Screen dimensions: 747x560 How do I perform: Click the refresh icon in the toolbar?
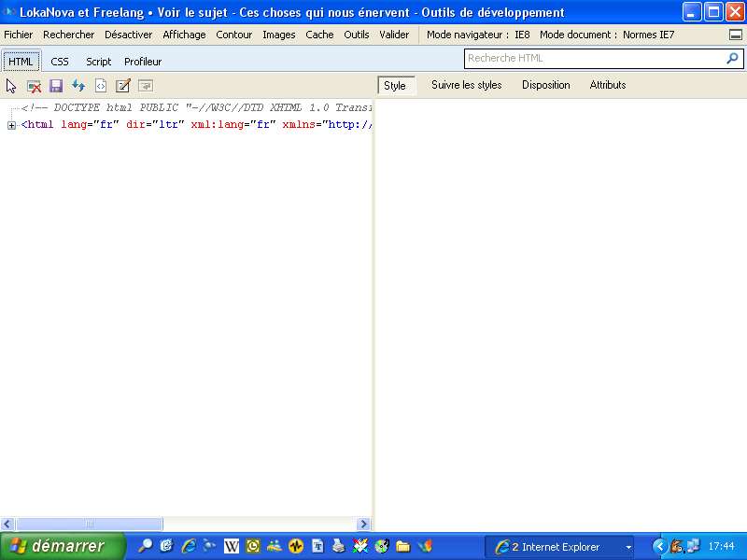click(x=78, y=86)
